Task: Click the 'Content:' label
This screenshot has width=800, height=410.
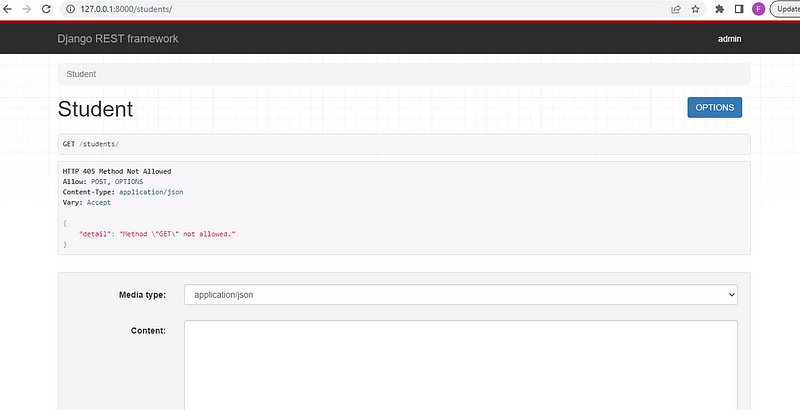Action: tap(148, 330)
